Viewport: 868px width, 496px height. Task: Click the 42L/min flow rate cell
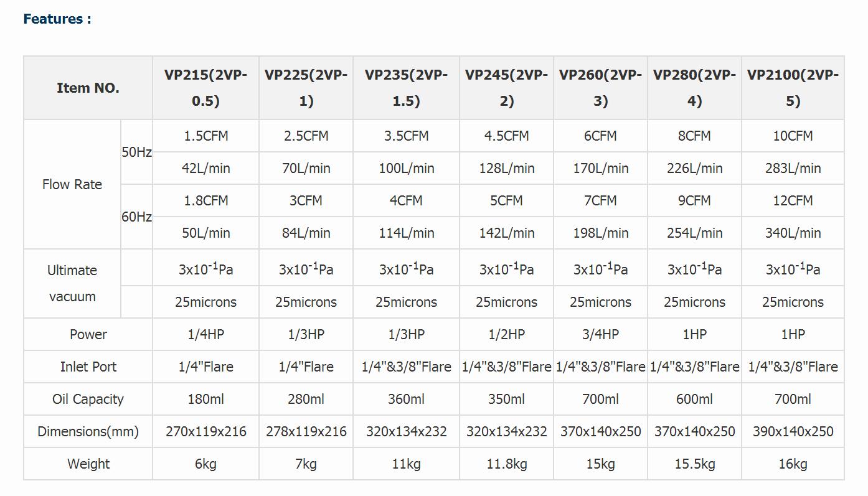(205, 169)
